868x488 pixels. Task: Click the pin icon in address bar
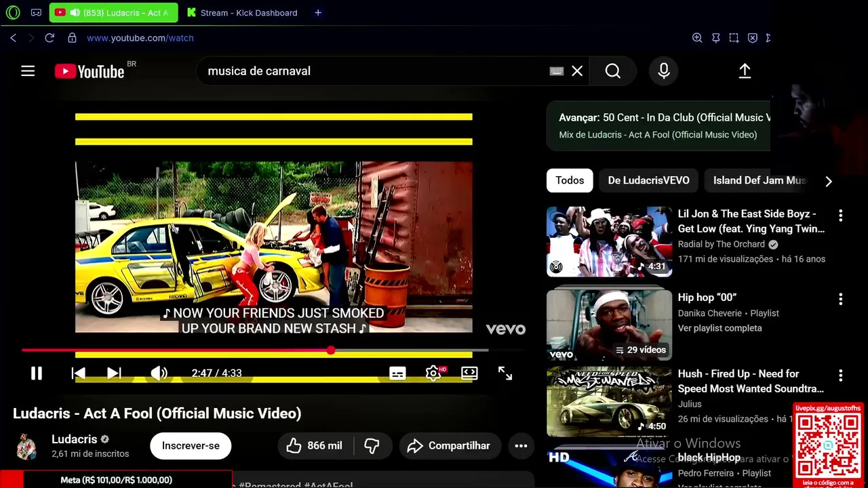click(715, 38)
